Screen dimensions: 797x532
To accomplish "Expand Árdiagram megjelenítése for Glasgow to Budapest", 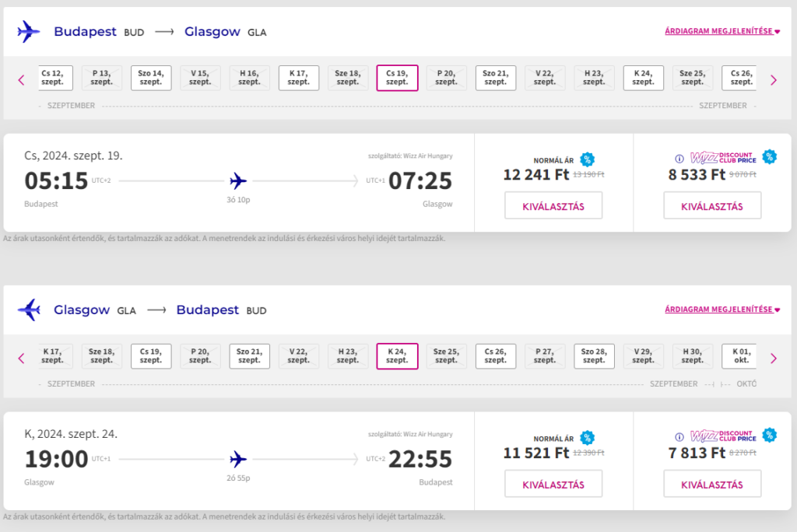I will 722,310.
